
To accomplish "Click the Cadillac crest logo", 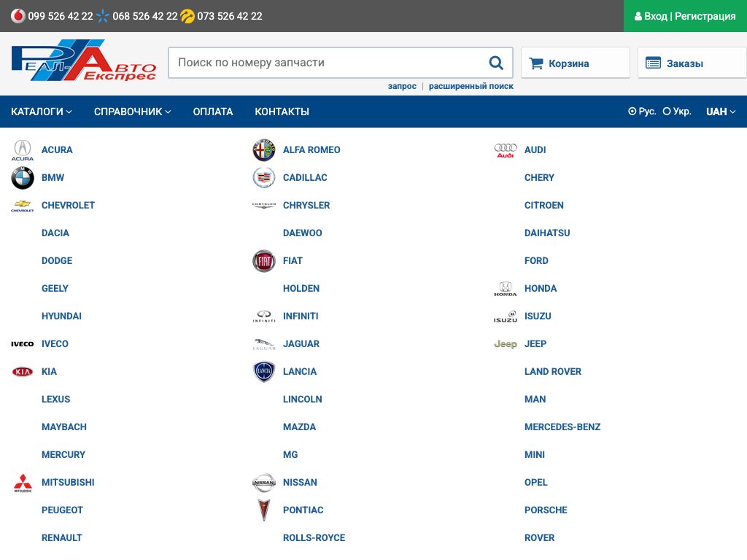I will pyautogui.click(x=264, y=178).
